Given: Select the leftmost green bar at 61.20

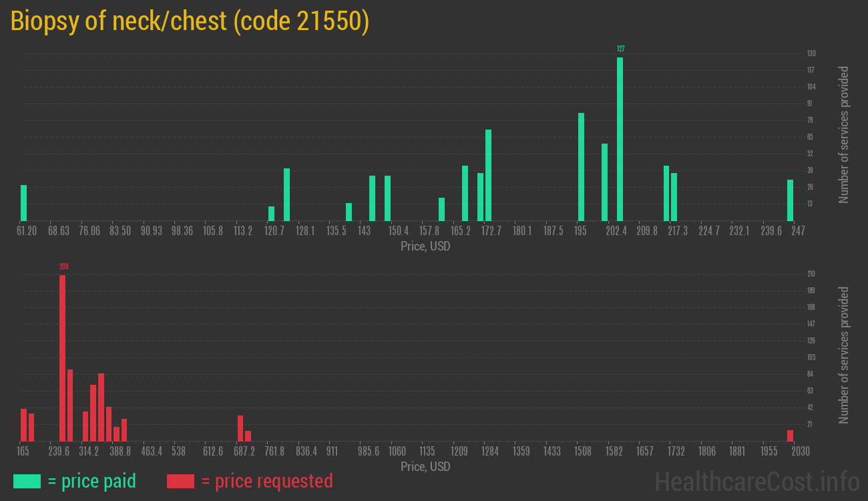Looking at the screenshot, I should pyautogui.click(x=24, y=203).
